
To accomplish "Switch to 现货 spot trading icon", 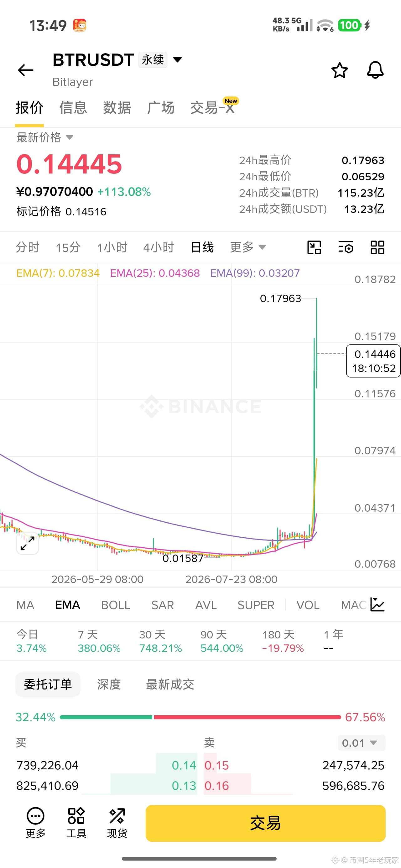I will 117,823.
